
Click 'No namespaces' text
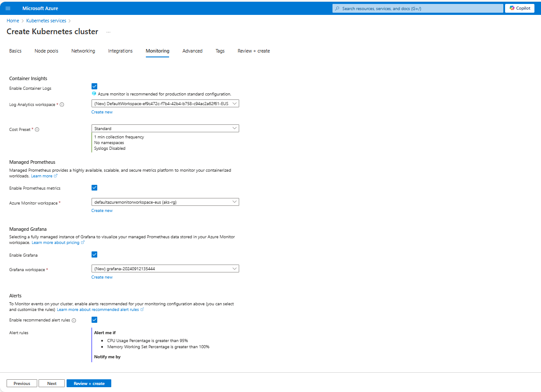(x=109, y=143)
